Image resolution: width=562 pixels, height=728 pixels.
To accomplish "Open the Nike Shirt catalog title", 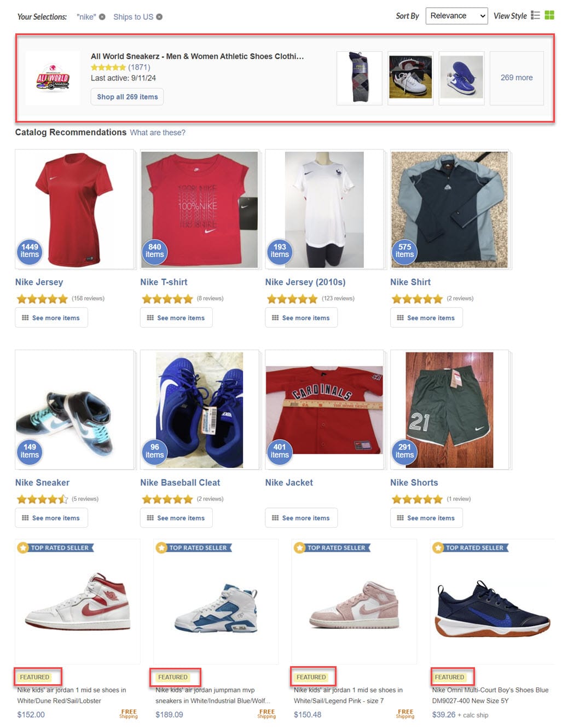I will click(410, 282).
